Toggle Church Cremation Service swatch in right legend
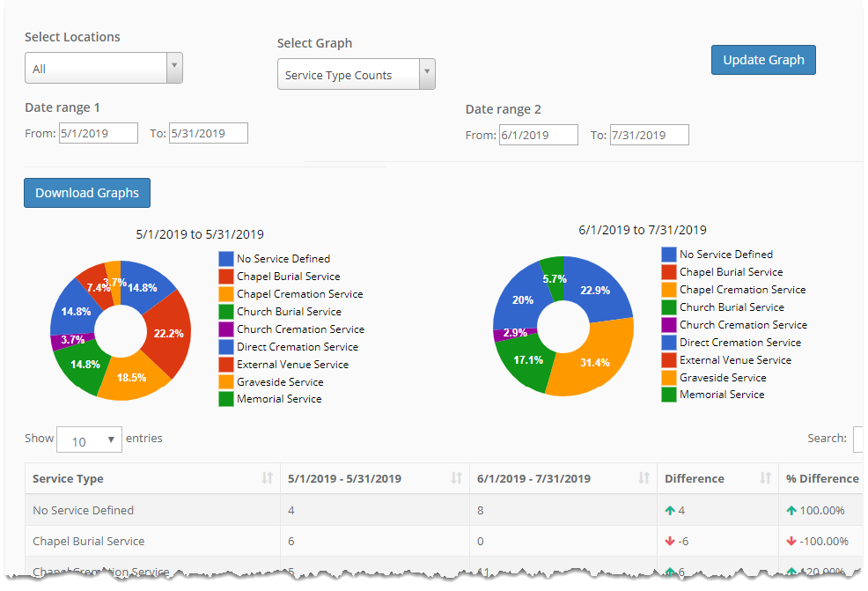 (x=669, y=325)
